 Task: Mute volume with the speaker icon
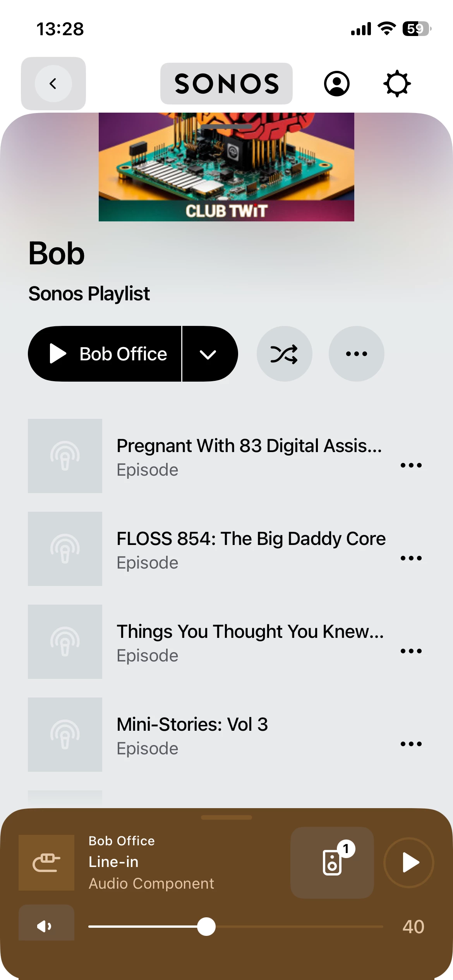coord(46,926)
